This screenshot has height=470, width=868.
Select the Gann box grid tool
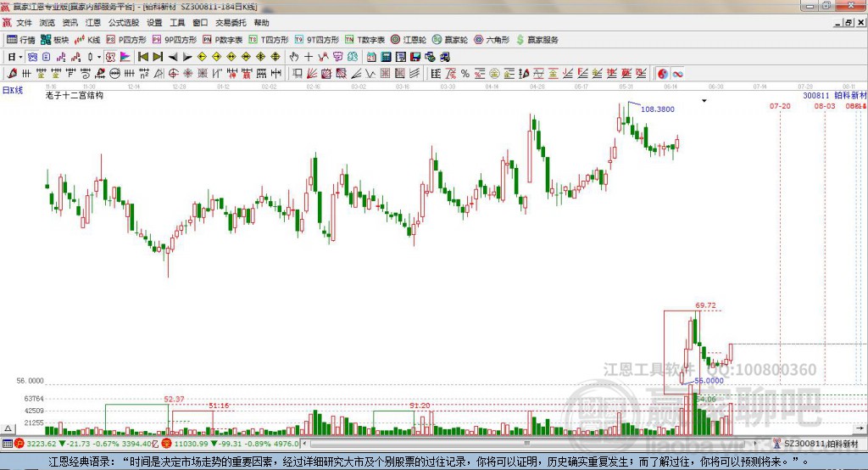pos(326,73)
